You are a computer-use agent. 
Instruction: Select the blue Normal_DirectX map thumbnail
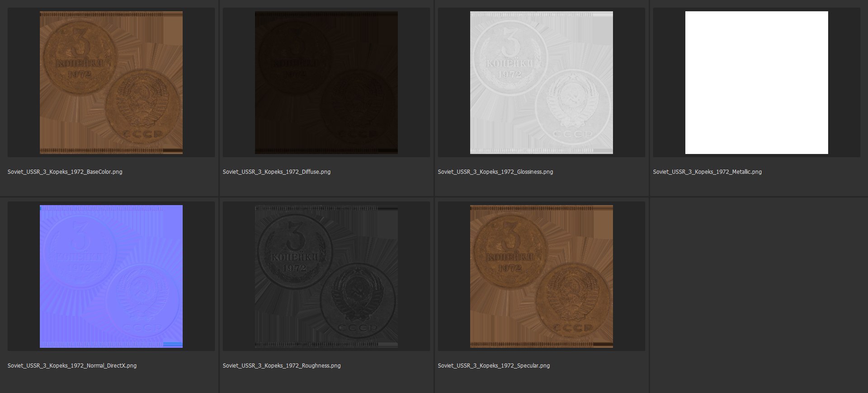[111, 276]
